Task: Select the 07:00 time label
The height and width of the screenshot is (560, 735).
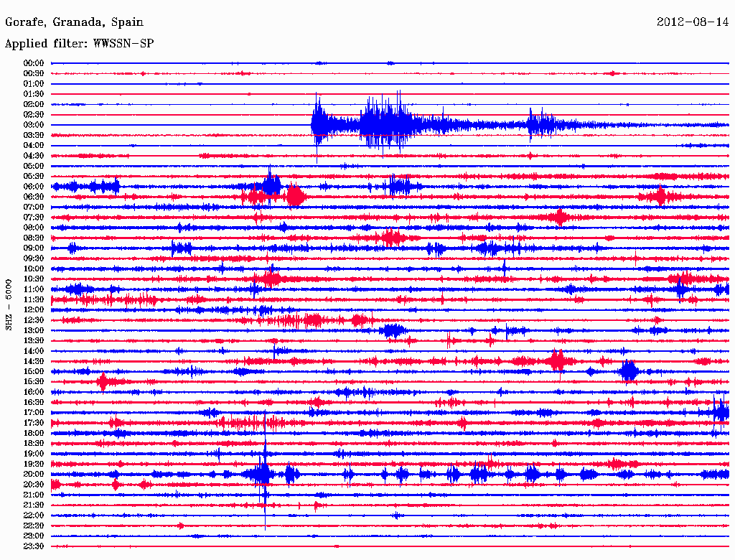Action: coord(33,207)
